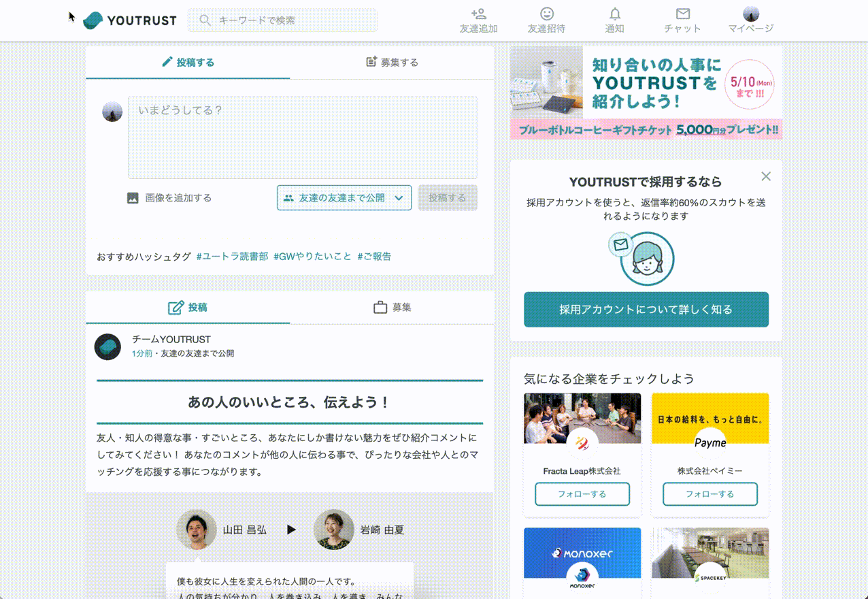Expand 友達の友達まで公開 visibility dropdown

344,198
